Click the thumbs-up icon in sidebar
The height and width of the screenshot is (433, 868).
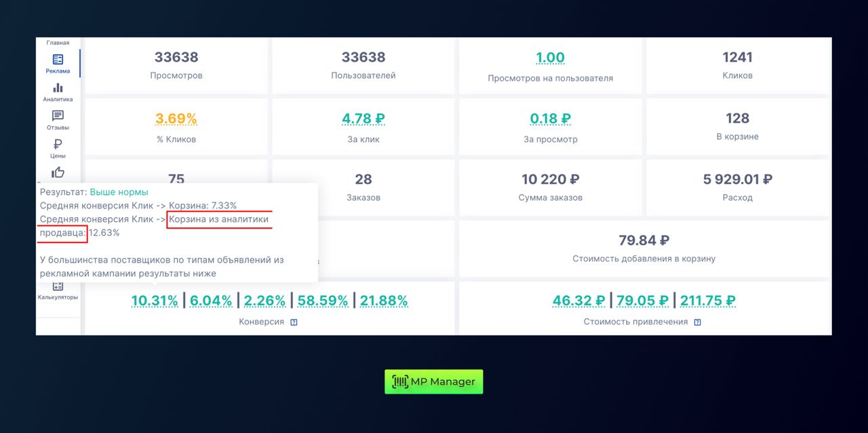tap(58, 172)
